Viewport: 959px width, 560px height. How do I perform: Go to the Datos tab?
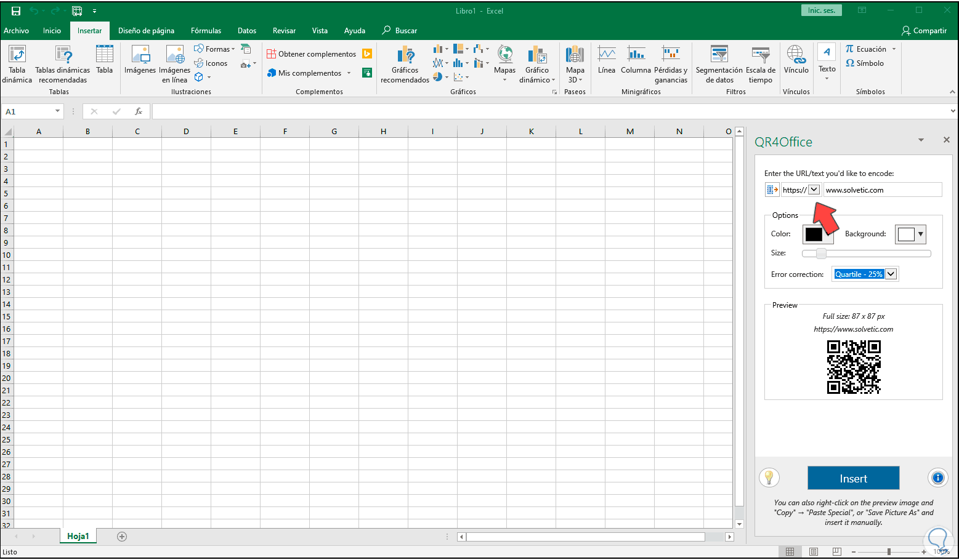click(247, 31)
